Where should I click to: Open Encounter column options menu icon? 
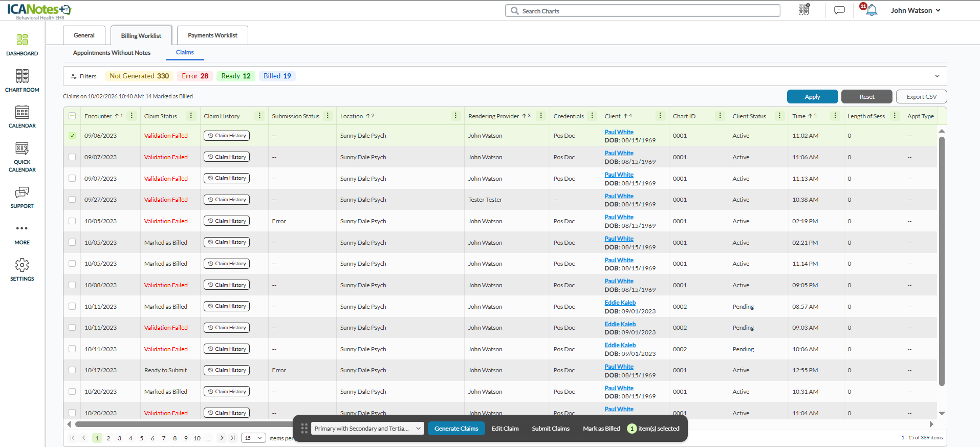click(x=132, y=116)
